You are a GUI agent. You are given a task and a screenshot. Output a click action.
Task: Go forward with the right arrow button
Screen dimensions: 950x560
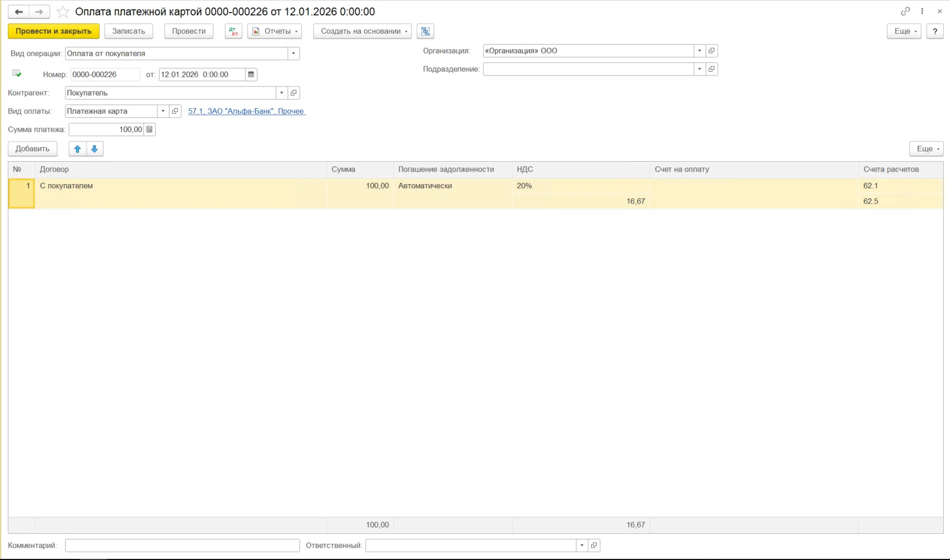pos(39,11)
